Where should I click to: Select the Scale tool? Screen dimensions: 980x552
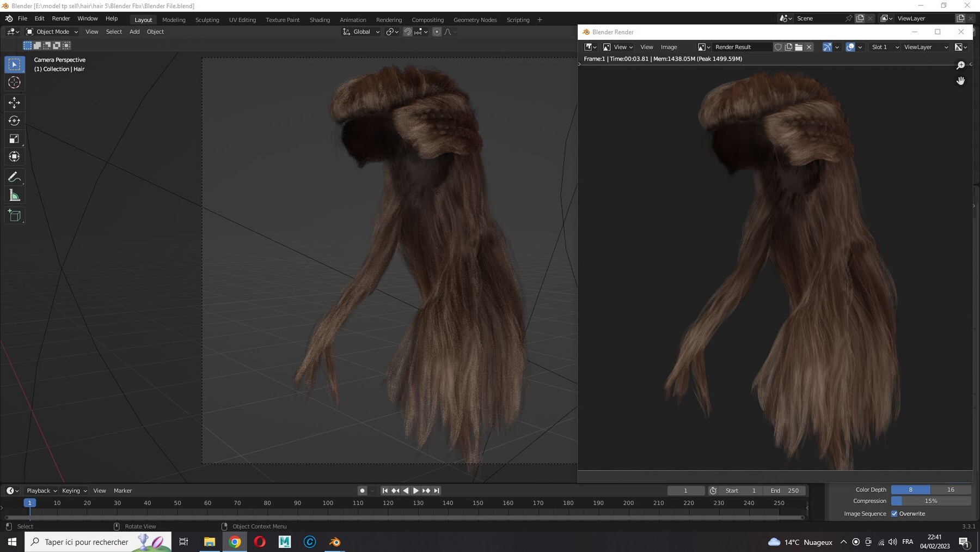click(15, 139)
